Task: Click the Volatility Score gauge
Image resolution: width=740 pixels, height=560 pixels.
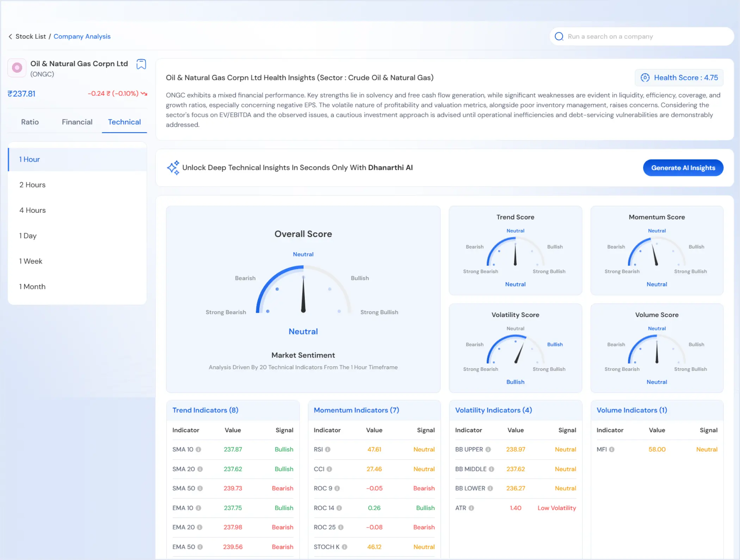Action: pos(515,349)
